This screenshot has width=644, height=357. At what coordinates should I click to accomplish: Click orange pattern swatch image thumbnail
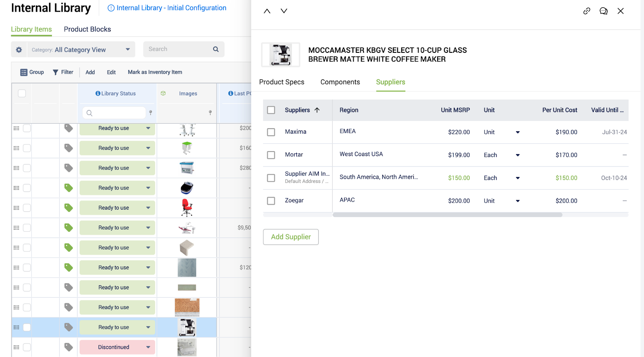click(187, 307)
